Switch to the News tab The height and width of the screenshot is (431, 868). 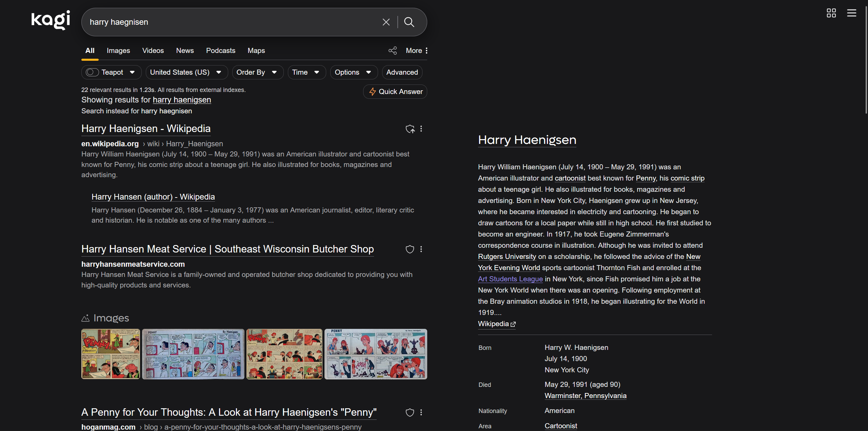coord(185,51)
